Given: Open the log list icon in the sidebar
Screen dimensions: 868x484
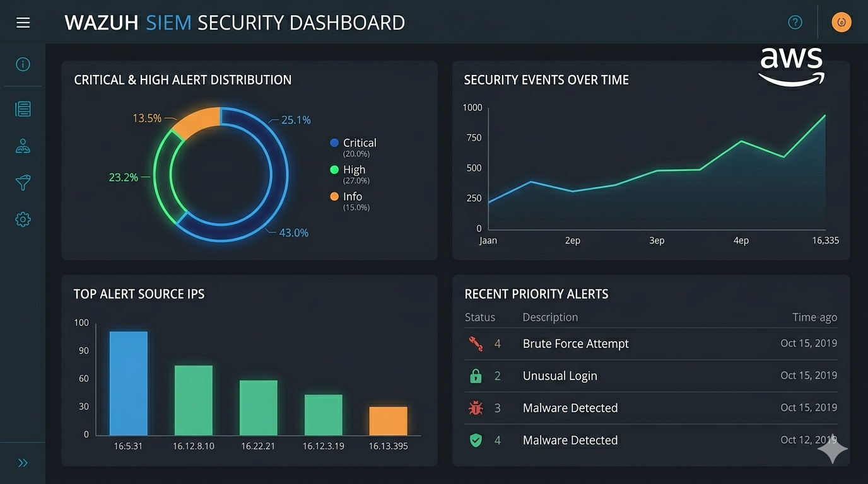Looking at the screenshot, I should [23, 109].
